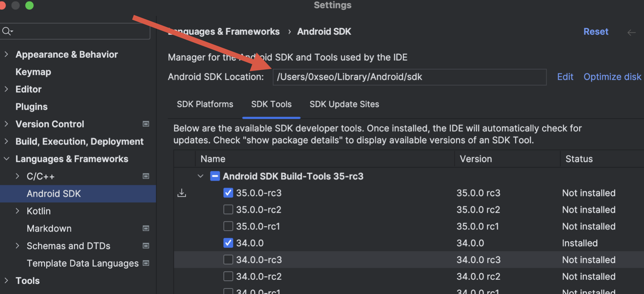
Task: Click the C/C++ project-level settings icon
Action: [146, 176]
